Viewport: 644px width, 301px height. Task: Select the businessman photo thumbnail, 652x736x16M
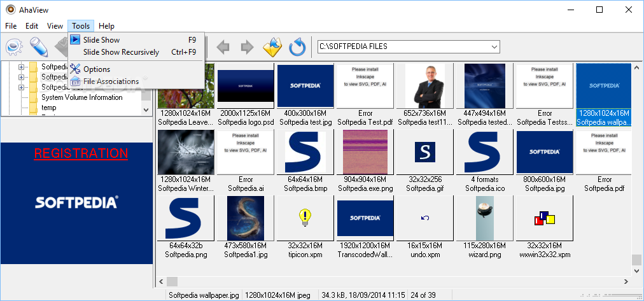(424, 86)
